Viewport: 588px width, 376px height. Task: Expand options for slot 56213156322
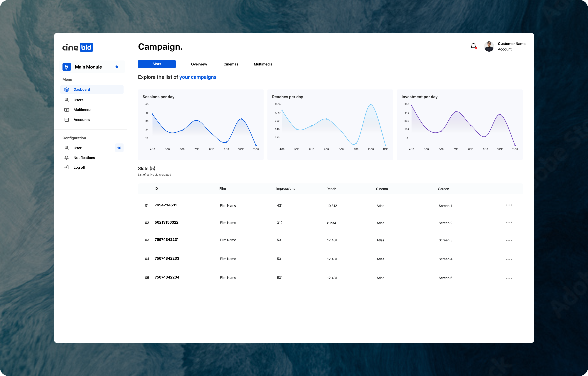click(509, 222)
